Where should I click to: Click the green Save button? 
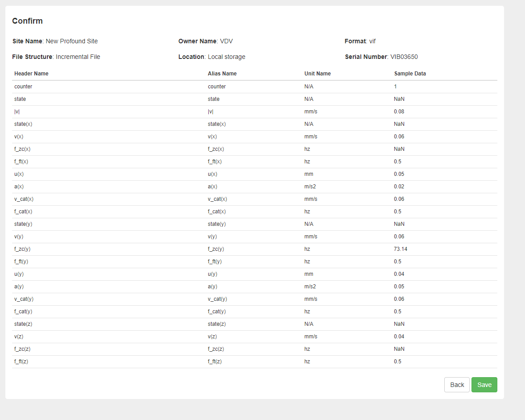484,385
